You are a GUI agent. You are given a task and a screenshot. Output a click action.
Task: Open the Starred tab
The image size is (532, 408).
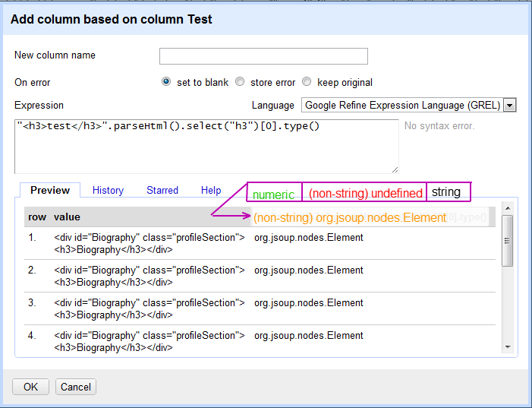(x=162, y=190)
